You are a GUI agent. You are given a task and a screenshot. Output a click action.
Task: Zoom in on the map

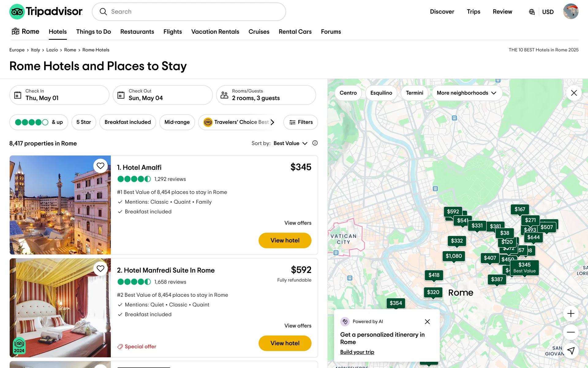[571, 313]
